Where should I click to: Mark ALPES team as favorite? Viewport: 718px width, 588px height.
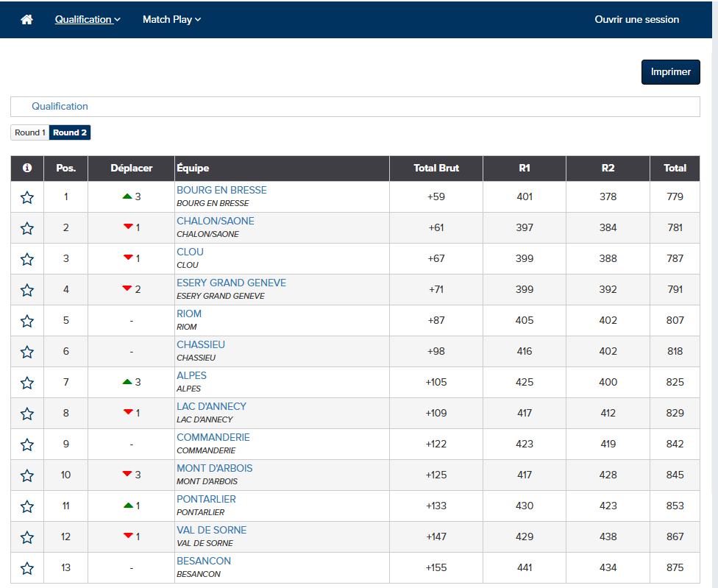[x=27, y=383]
